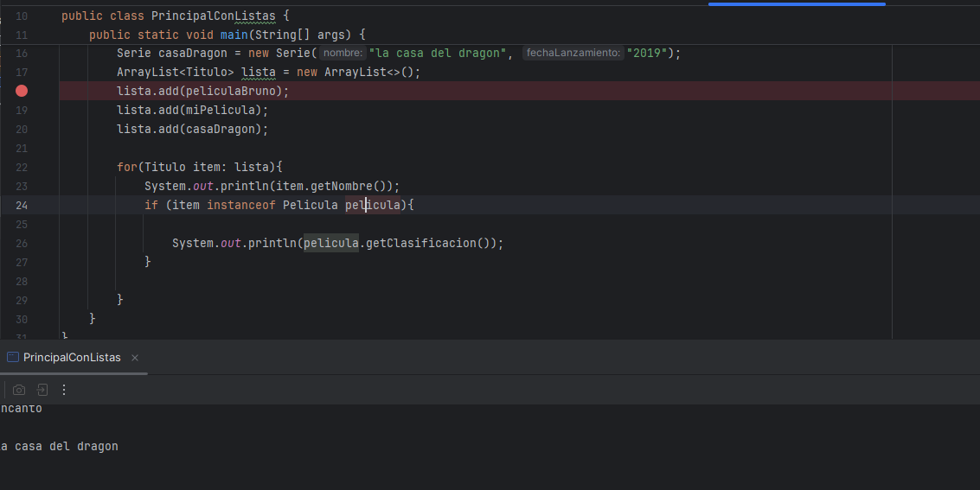980x490 pixels.
Task: Click the highlighted pelicula variable on line 26
Action: 331,244
